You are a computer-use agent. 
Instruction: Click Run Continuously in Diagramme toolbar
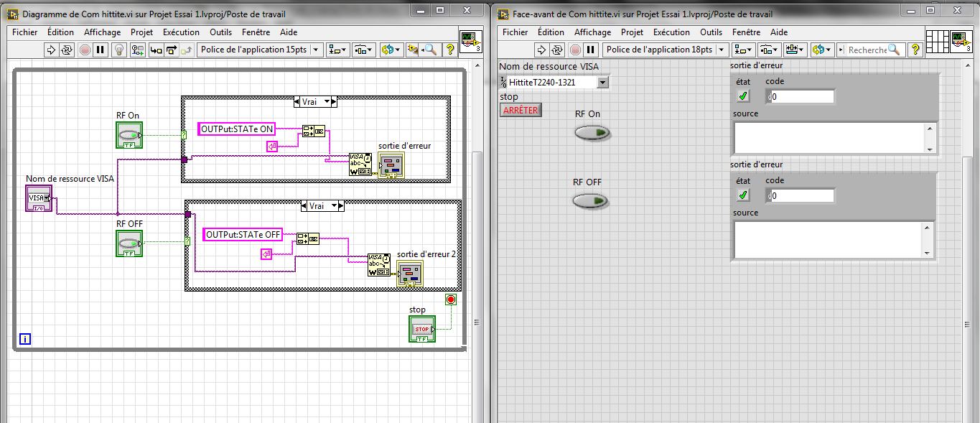click(x=67, y=50)
